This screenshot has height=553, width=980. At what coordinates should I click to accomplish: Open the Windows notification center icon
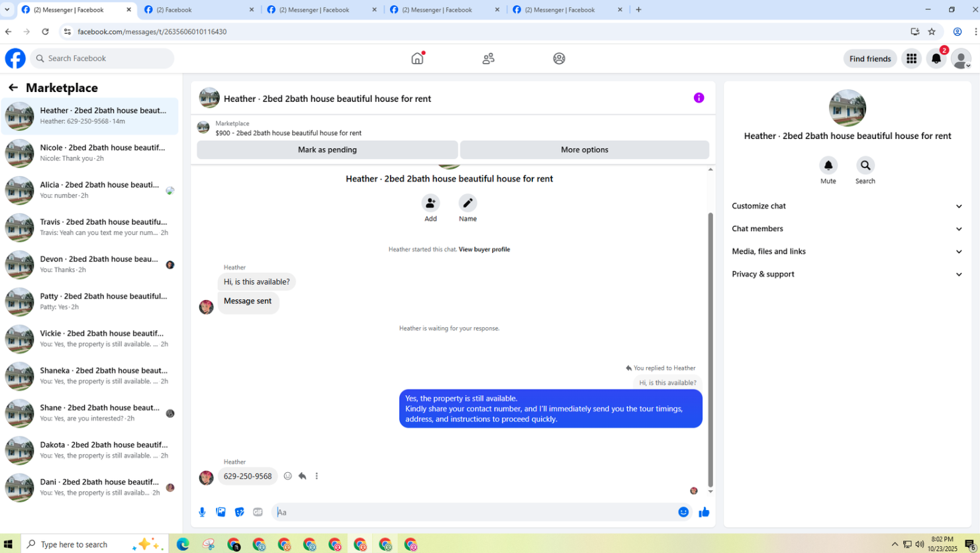pyautogui.click(x=970, y=544)
